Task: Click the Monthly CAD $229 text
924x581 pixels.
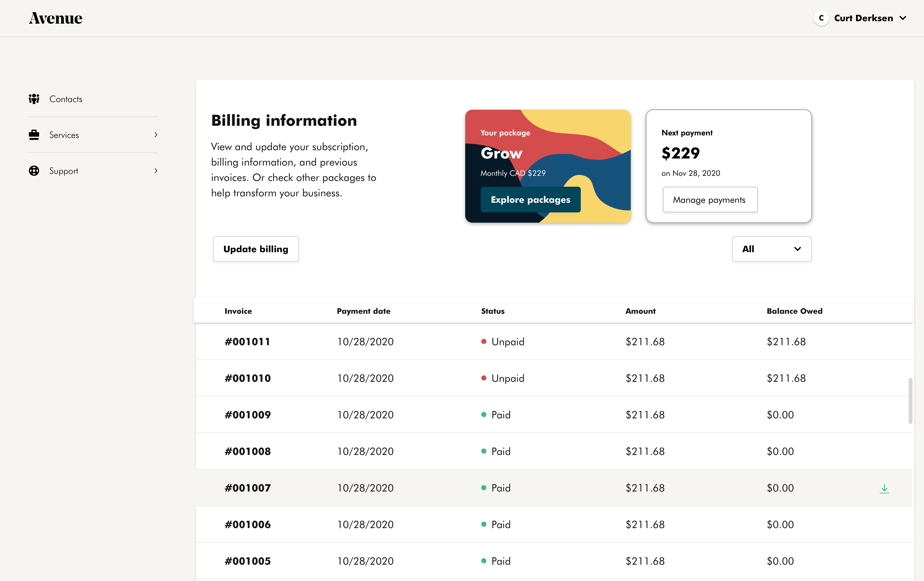Action: coord(513,173)
